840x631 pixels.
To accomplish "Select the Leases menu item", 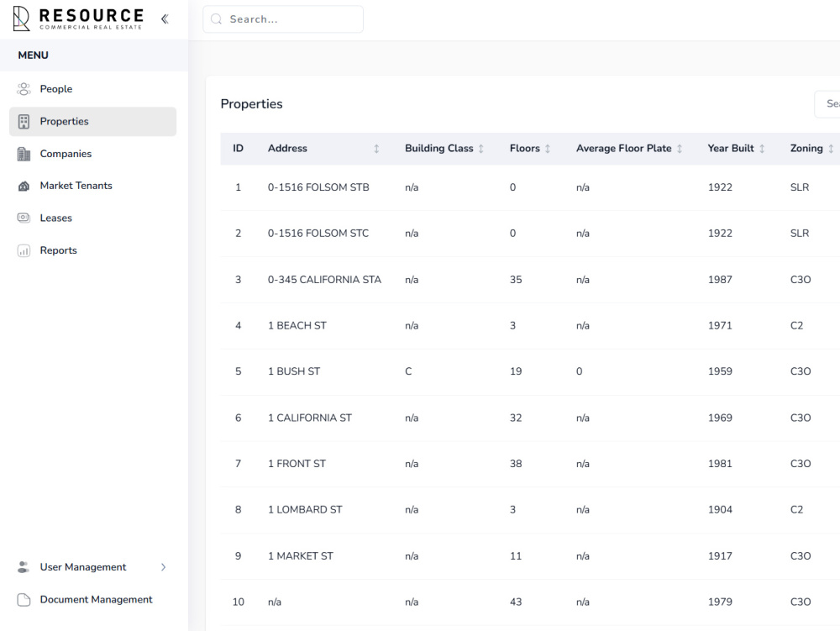I will (92, 218).
